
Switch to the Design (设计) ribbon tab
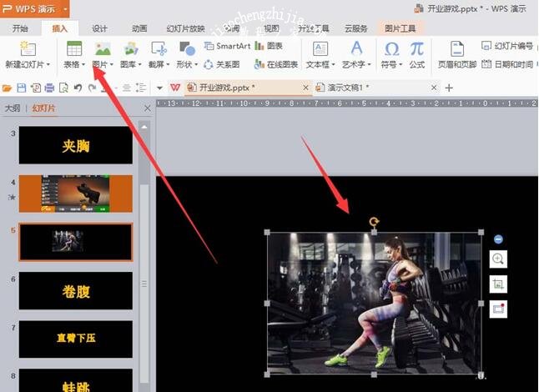(99, 28)
